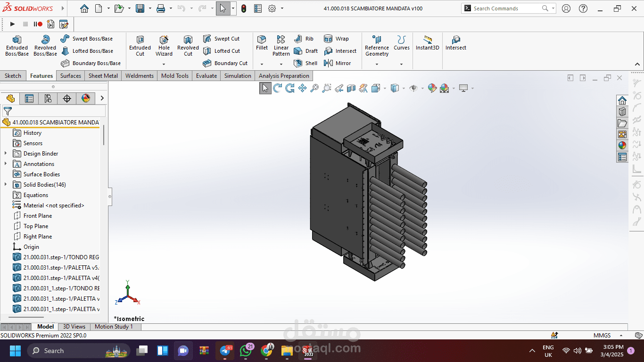
Task: Open the Edit Appearance color sphere
Action: (x=432, y=88)
